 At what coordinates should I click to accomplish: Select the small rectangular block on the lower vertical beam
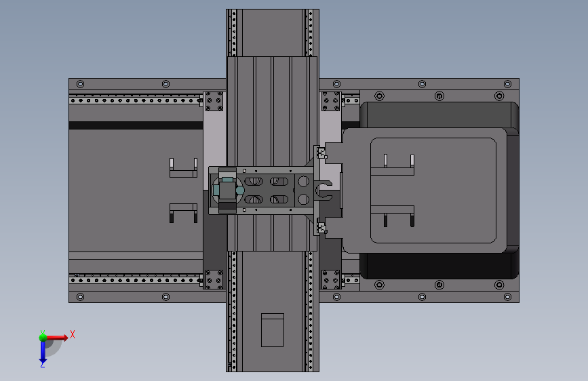(273, 330)
